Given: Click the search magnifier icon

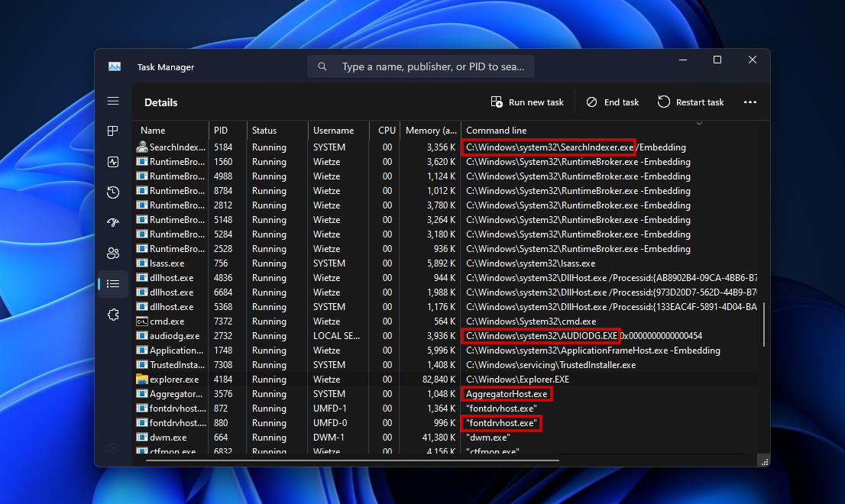Looking at the screenshot, I should [322, 66].
